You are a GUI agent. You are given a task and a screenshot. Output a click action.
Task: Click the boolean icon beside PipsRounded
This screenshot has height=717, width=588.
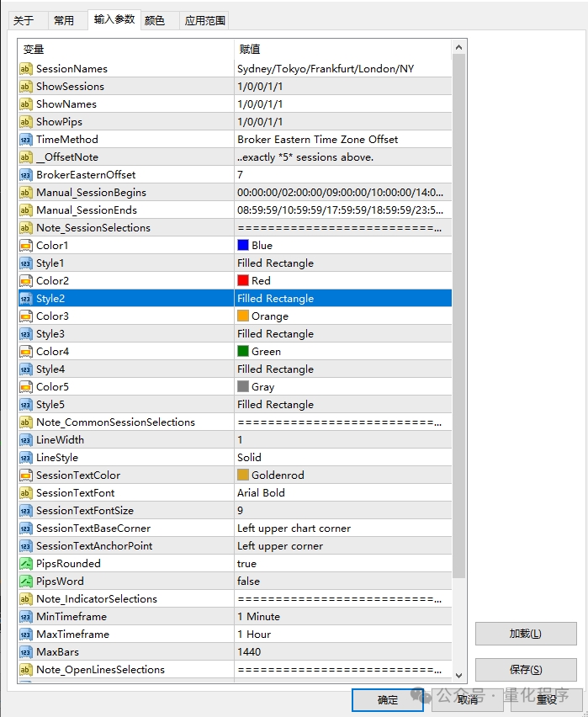tap(25, 563)
